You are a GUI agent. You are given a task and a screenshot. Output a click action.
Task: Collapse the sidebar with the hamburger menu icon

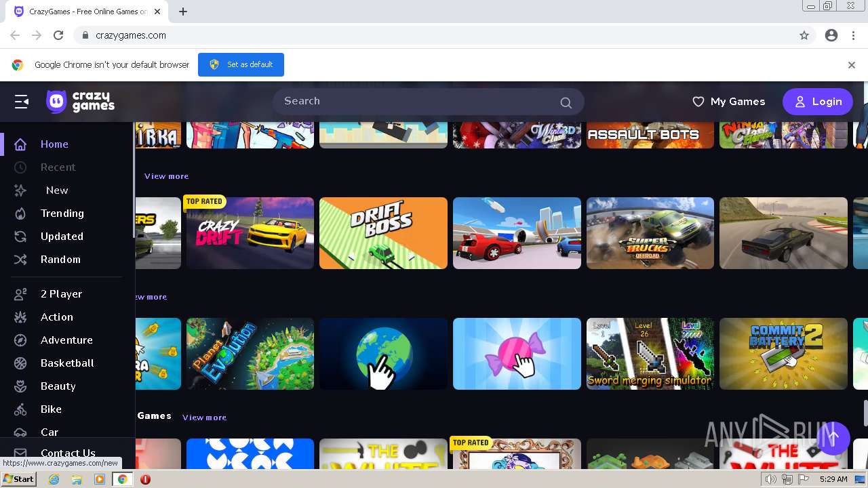pyautogui.click(x=22, y=102)
